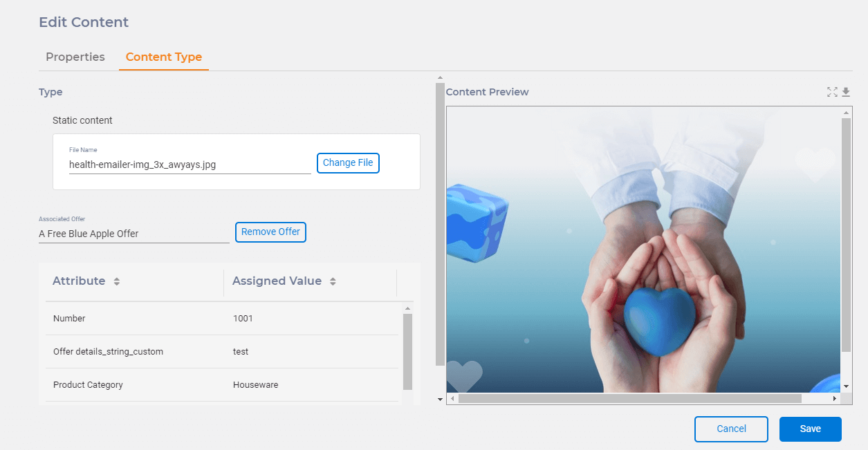
Task: Download the content preview image
Action: coord(846,92)
